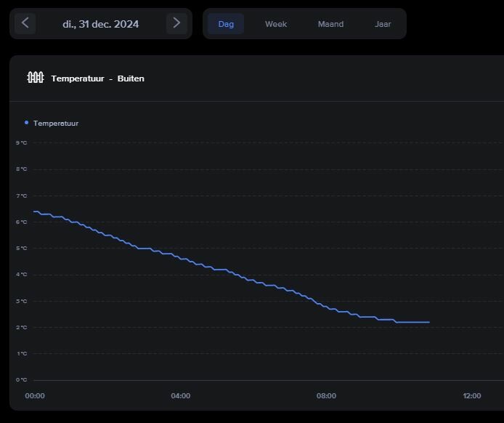Screen dimensions: 504x423
Task: Click the 0 °C axis label
Action: pyautogui.click(x=22, y=380)
